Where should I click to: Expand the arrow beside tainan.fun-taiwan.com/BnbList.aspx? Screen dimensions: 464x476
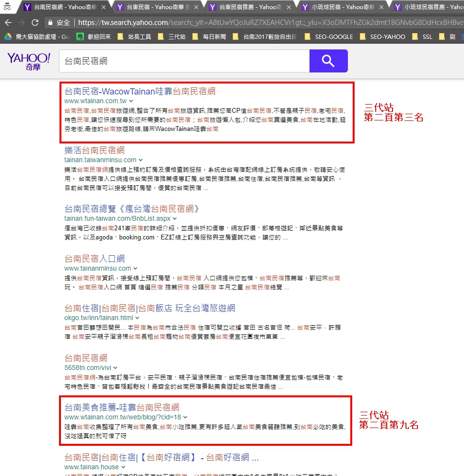point(175,219)
